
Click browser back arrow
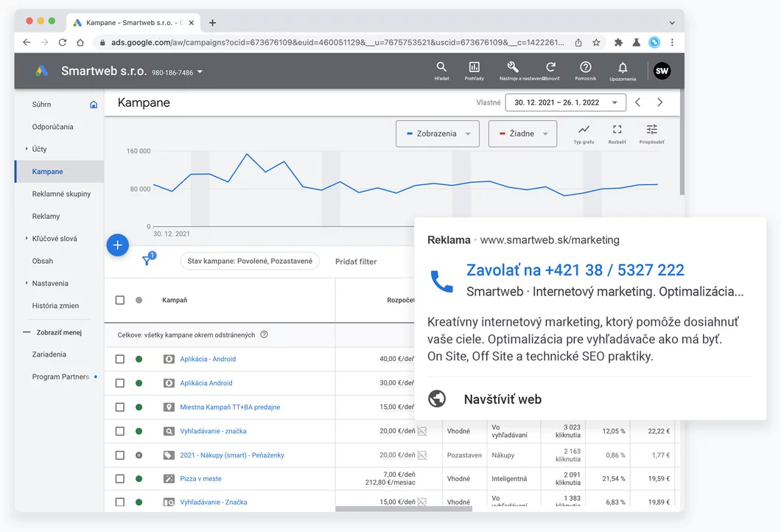pos(27,42)
